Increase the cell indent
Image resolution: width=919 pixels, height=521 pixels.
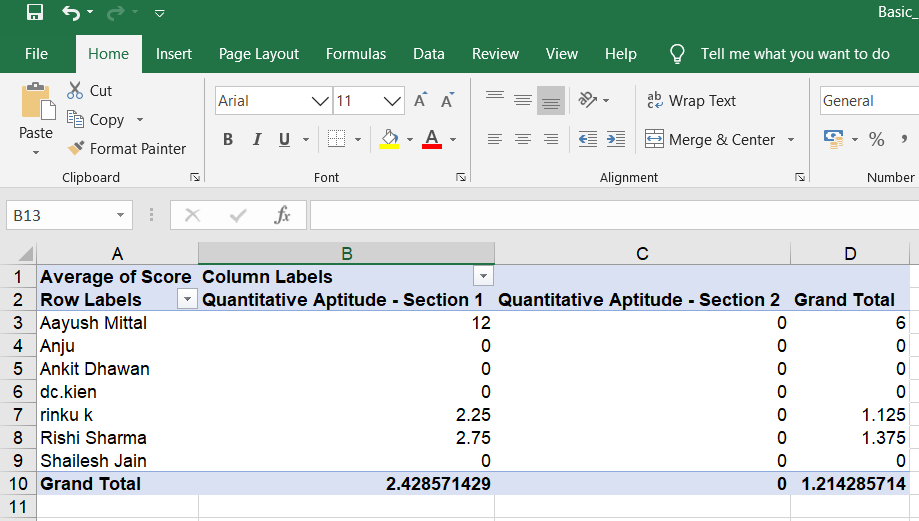pos(615,139)
